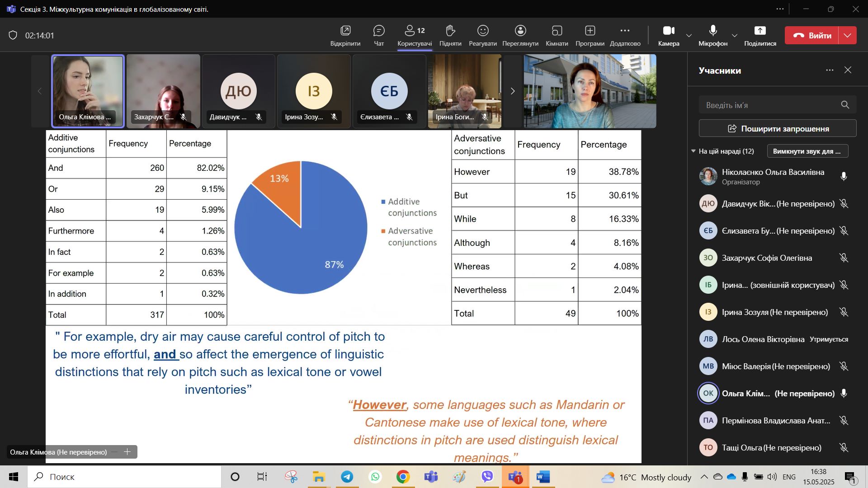Toggle Ніколаєнко Ольга Василівна's microphone icon
868x488 pixels.
[x=844, y=177]
